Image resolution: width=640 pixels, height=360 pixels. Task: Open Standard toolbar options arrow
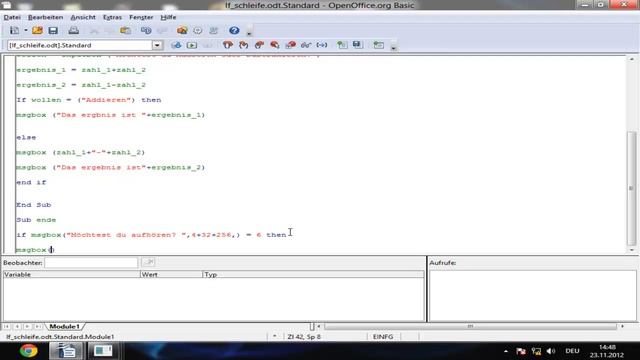pyautogui.click(x=249, y=32)
